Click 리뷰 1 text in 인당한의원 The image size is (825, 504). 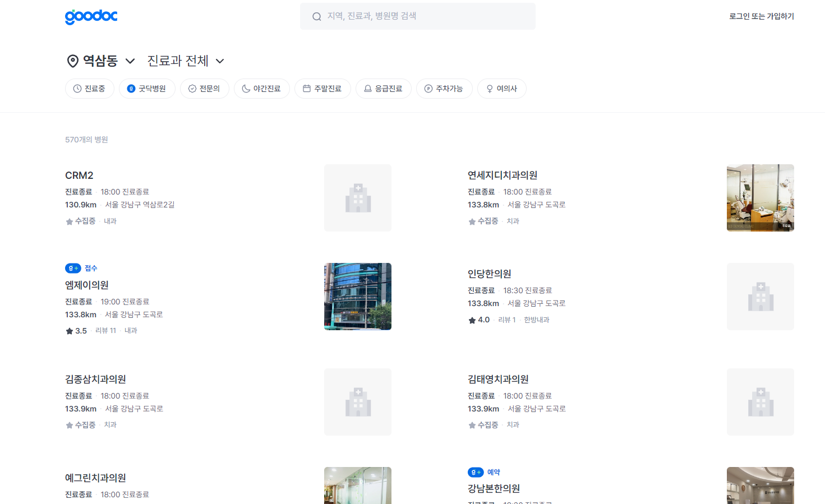[507, 320]
